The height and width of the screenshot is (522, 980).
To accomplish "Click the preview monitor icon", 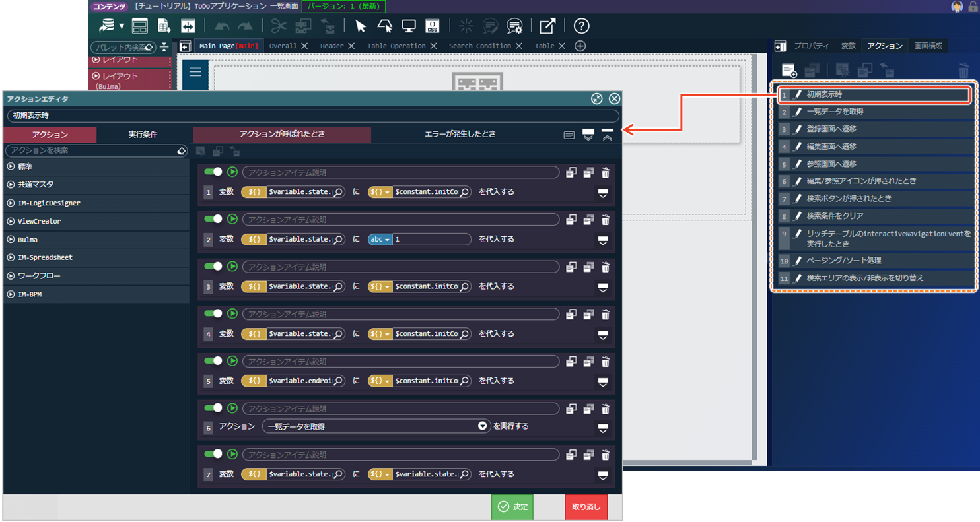I will click(x=409, y=26).
